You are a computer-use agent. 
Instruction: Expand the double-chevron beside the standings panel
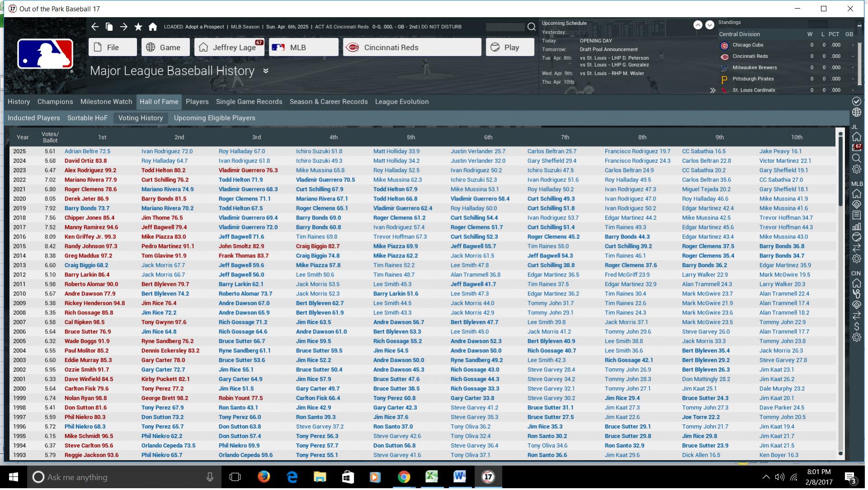click(712, 90)
